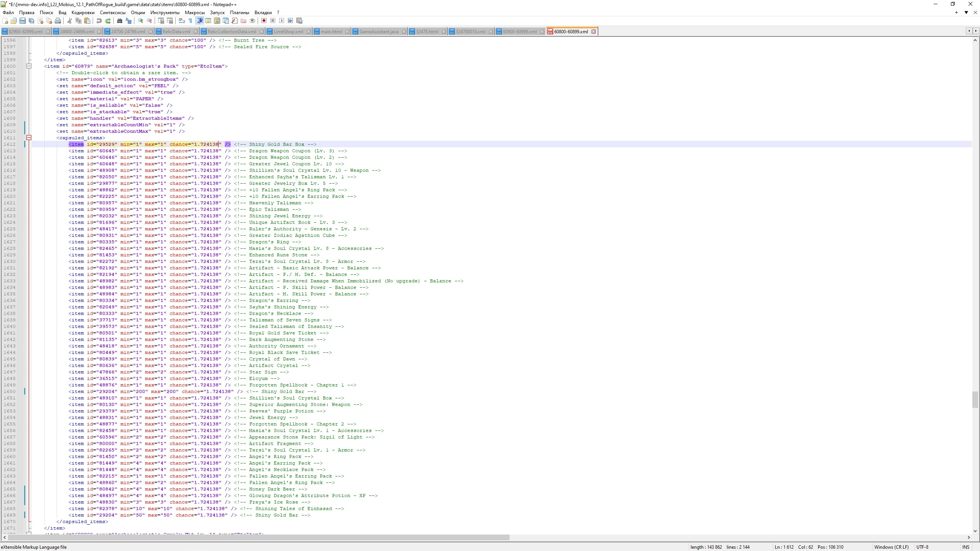Image resolution: width=980 pixels, height=551 pixels.
Task: Open the Document List panel icon
Action: click(x=226, y=21)
